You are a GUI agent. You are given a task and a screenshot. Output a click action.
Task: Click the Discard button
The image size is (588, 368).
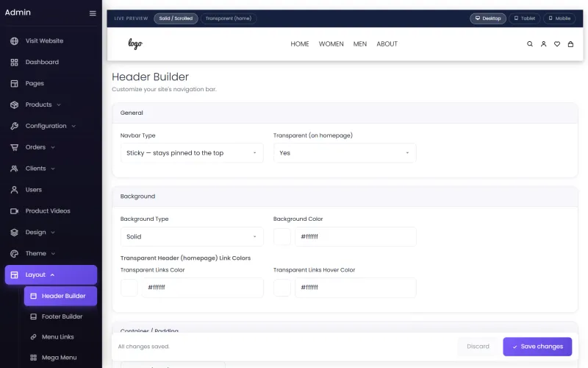[x=478, y=347]
